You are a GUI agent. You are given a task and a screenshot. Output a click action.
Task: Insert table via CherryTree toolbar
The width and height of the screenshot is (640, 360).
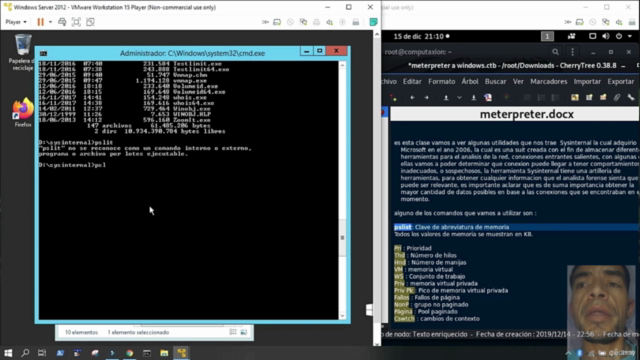tap(589, 98)
